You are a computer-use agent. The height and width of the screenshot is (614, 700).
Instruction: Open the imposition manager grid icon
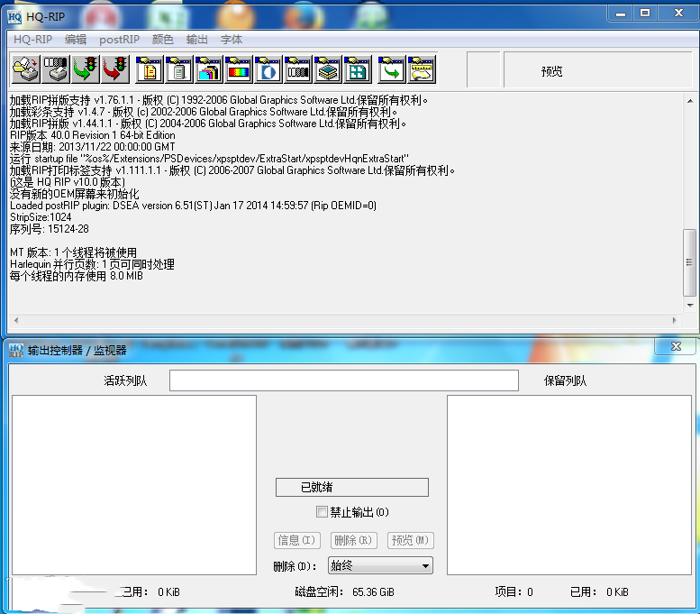357,69
